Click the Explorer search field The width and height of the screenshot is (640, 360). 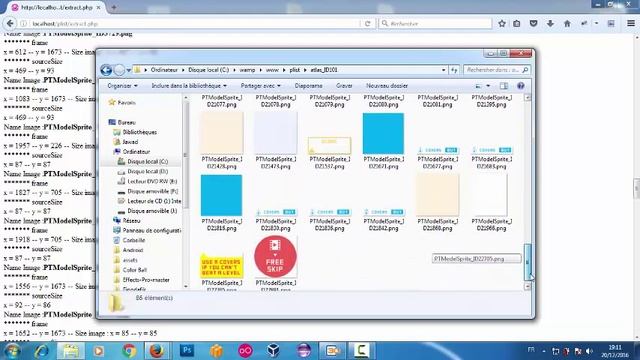pyautogui.click(x=497, y=70)
